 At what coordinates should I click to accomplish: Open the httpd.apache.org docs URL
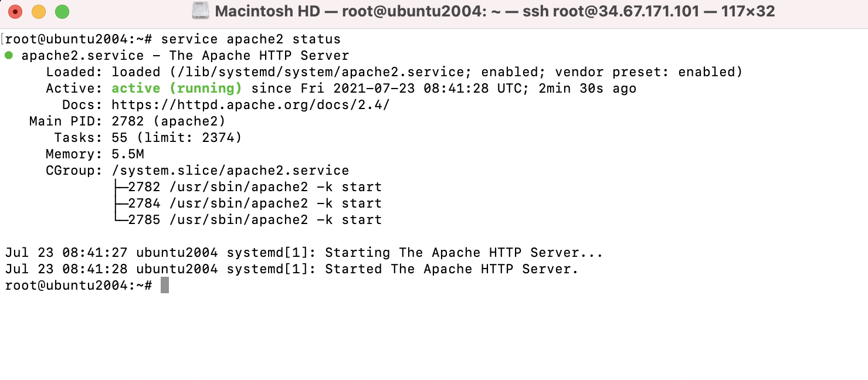point(250,105)
